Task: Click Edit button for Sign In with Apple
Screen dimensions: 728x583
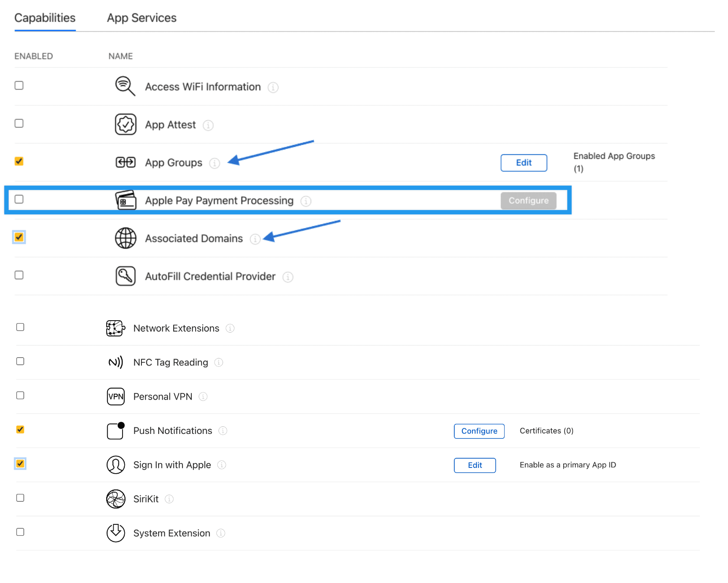Action: click(475, 465)
